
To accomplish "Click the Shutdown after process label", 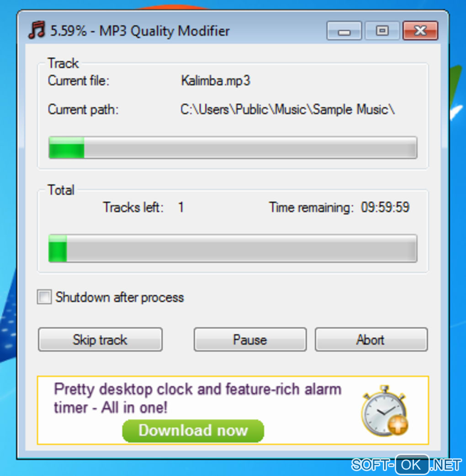I will 120,297.
